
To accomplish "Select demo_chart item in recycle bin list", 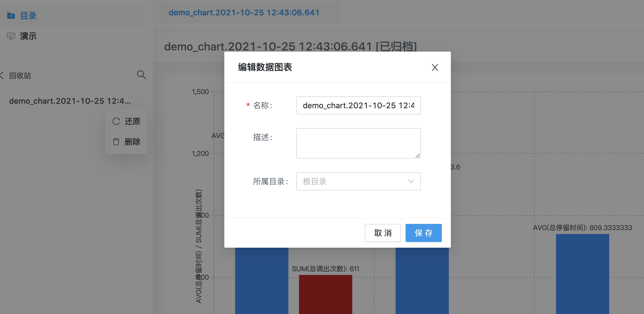I will 70,101.
